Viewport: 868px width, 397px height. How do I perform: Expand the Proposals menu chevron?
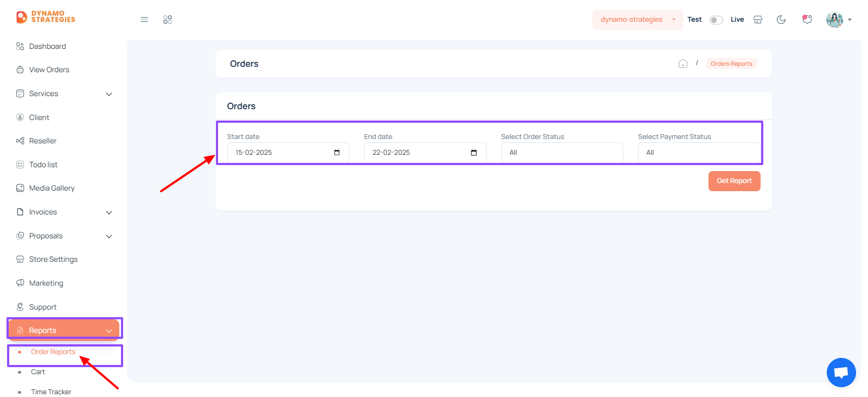point(109,236)
